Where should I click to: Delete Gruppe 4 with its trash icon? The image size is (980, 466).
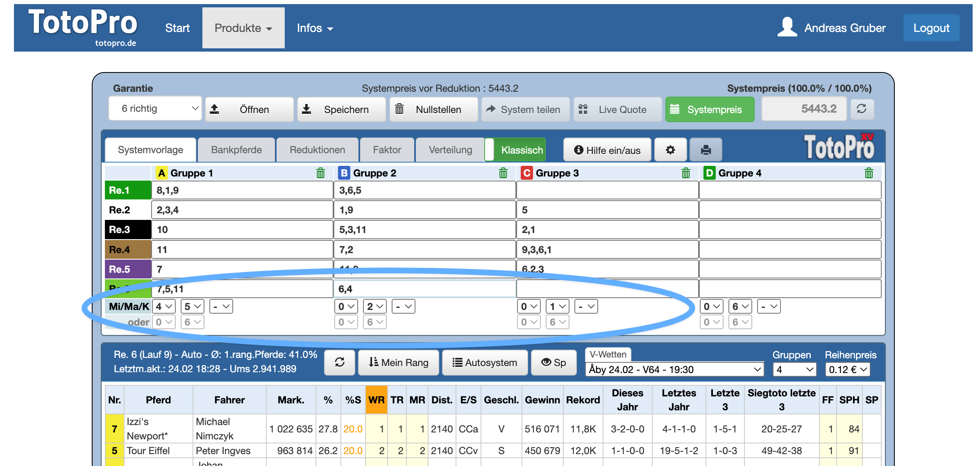click(x=869, y=173)
